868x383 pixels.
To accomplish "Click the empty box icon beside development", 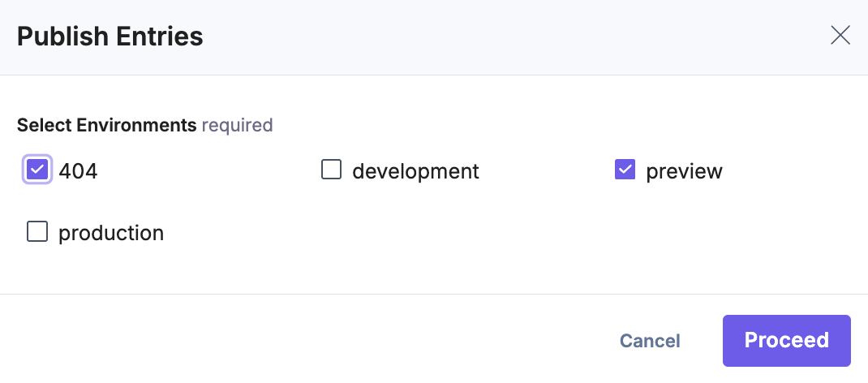I will tap(331, 170).
